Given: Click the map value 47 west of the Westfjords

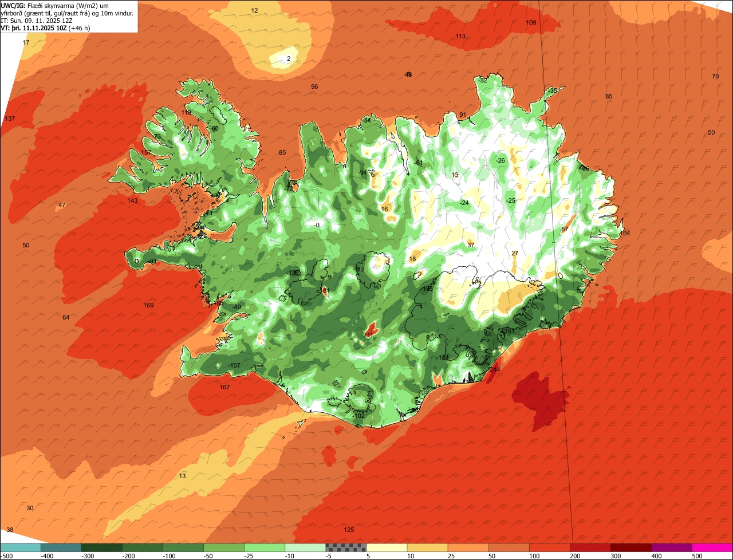Looking at the screenshot, I should (x=62, y=205).
